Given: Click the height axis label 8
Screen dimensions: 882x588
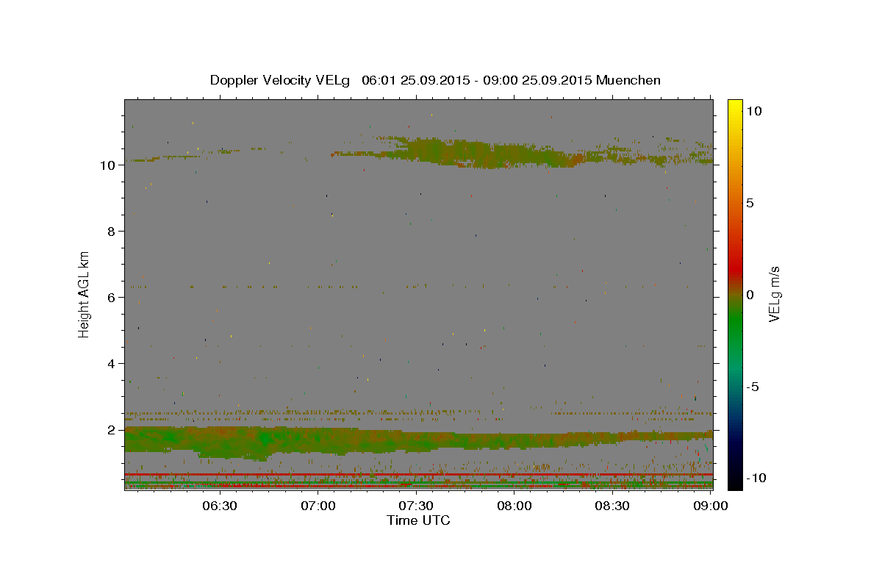Looking at the screenshot, I should [112, 232].
